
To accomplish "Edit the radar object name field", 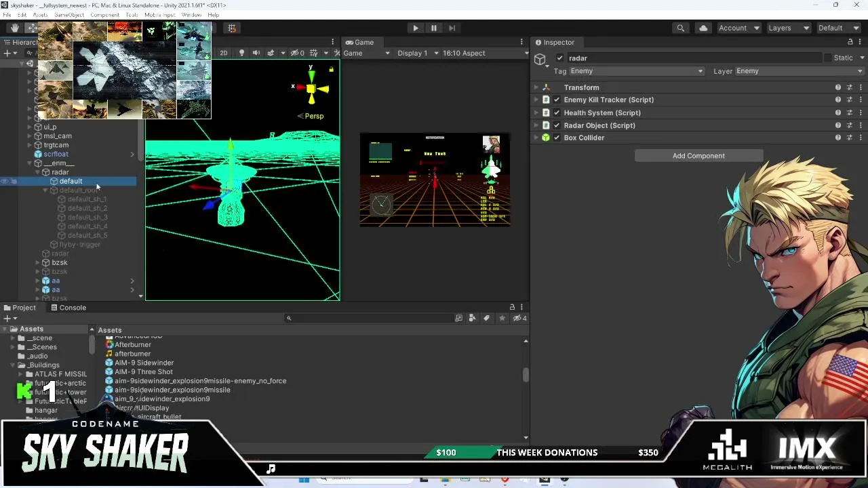I will (x=694, y=58).
